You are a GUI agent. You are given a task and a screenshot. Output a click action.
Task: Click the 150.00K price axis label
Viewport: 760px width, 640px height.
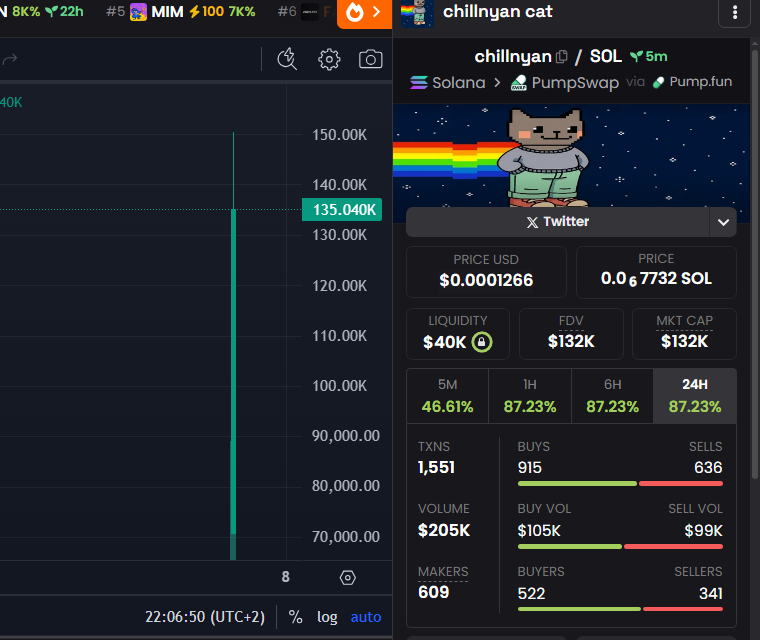339,135
